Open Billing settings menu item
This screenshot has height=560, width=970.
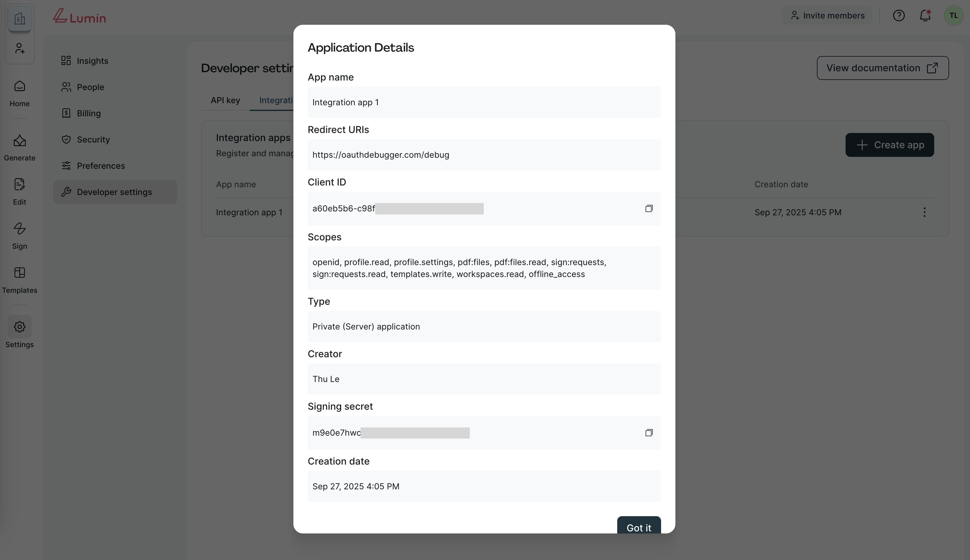point(89,114)
